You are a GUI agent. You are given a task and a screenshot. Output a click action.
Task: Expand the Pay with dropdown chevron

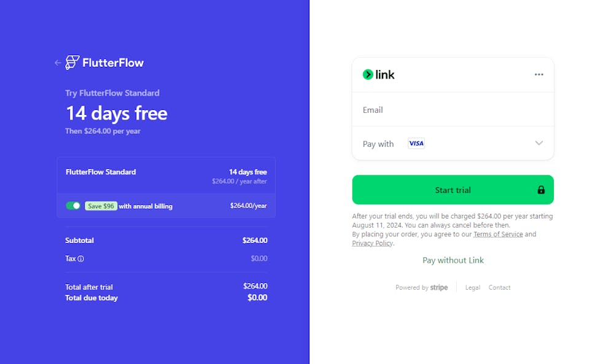click(x=538, y=143)
